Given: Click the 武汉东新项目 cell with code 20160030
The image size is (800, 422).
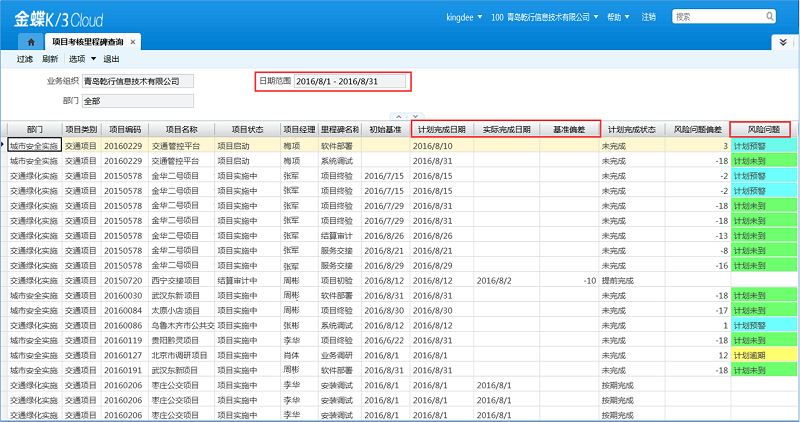Looking at the screenshot, I should tap(182, 295).
